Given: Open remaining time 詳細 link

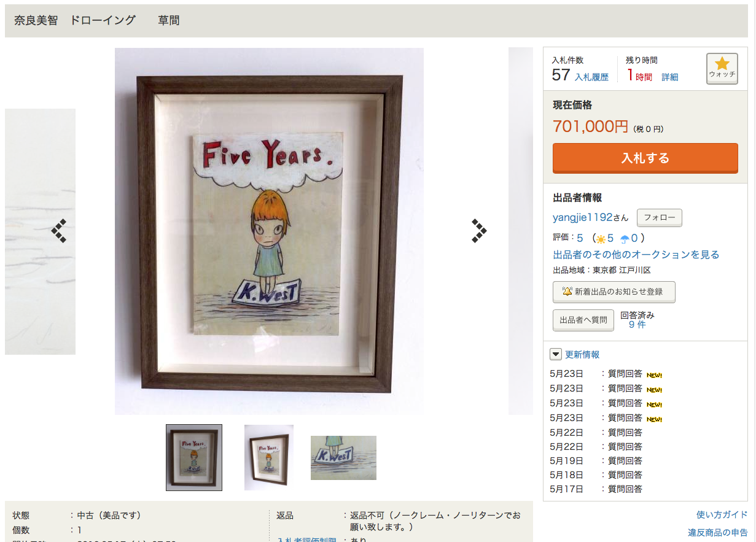Looking at the screenshot, I should pos(670,77).
